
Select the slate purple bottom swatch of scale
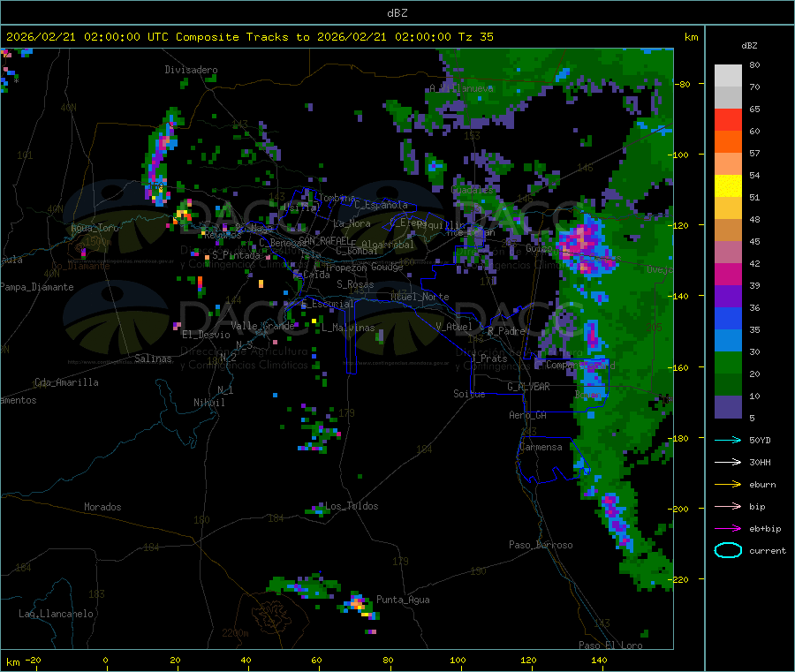tap(728, 407)
